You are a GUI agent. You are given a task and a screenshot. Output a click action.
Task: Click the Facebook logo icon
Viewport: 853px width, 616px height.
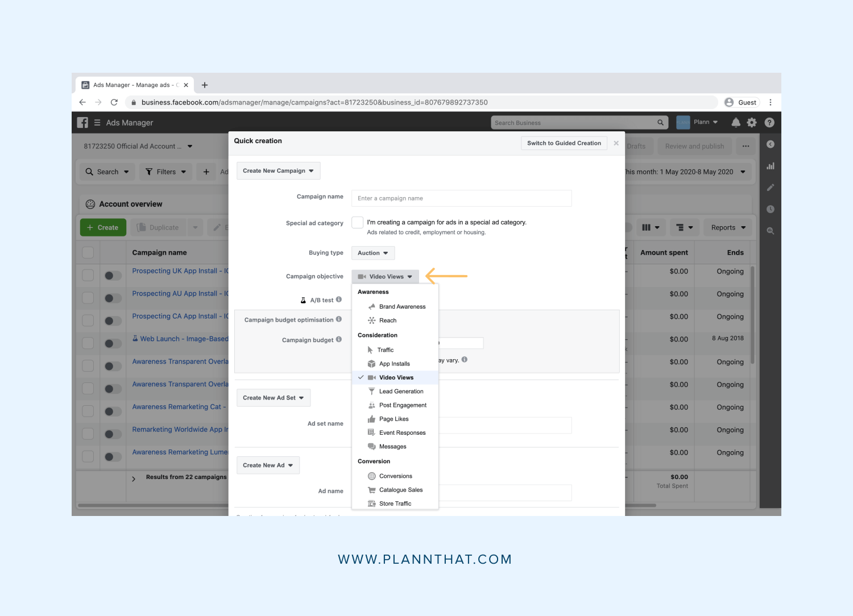82,123
